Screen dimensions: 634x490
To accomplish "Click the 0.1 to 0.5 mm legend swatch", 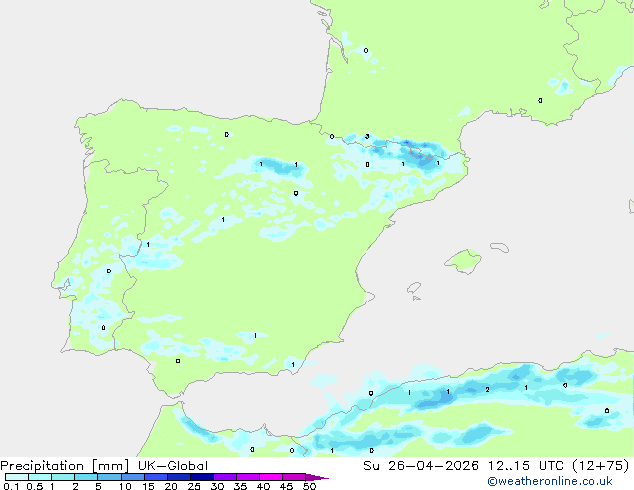I will (17, 477).
